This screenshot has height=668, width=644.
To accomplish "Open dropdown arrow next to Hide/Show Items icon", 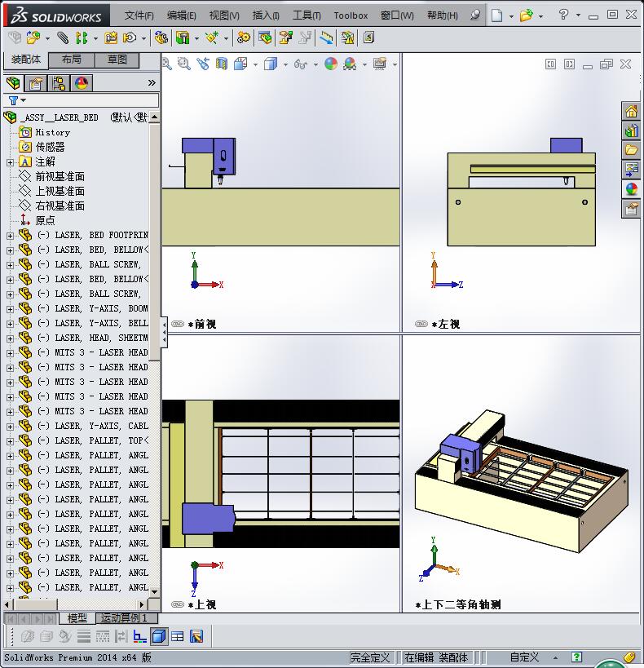I will pyautogui.click(x=315, y=64).
